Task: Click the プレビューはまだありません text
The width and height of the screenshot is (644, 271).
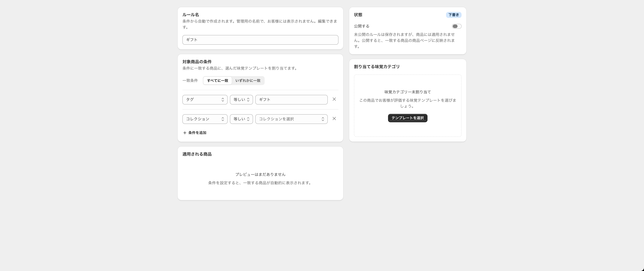Action: pos(260,175)
